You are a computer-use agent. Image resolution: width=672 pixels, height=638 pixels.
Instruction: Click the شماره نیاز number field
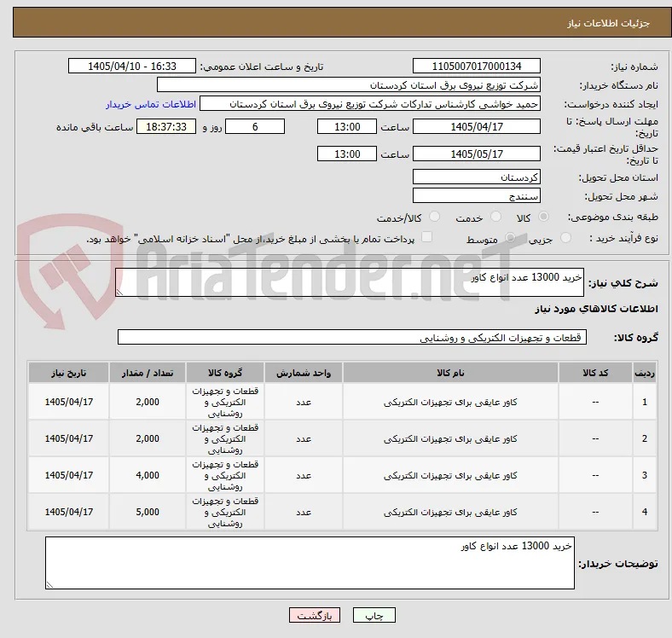click(477, 66)
